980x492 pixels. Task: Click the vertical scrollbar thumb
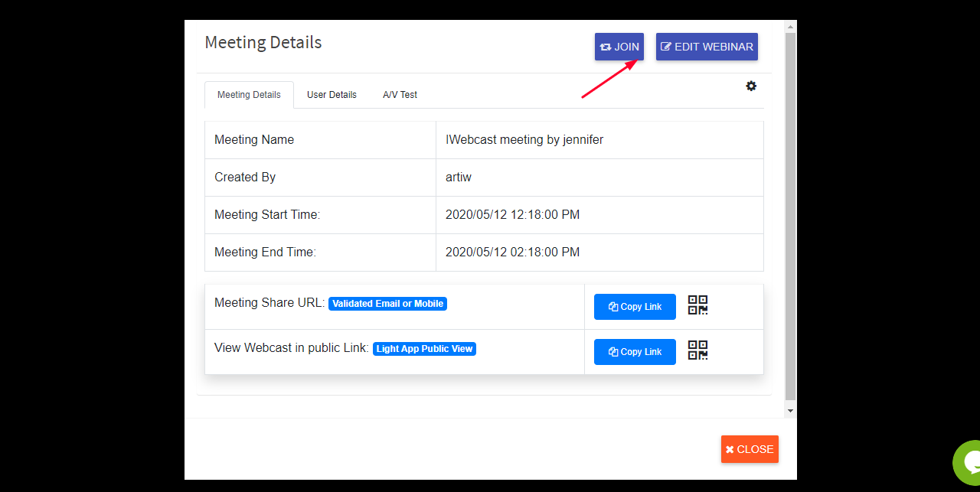790,217
